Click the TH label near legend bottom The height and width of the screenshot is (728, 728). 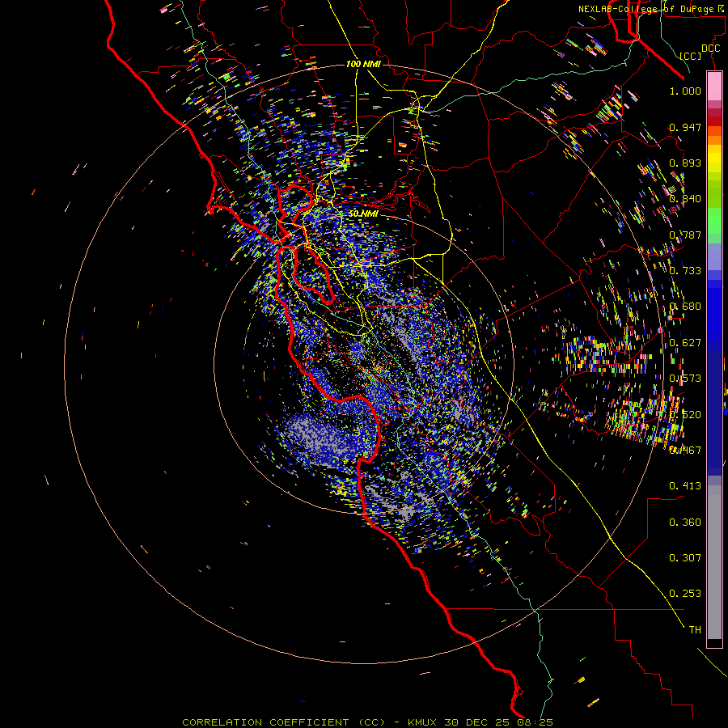[x=695, y=630]
